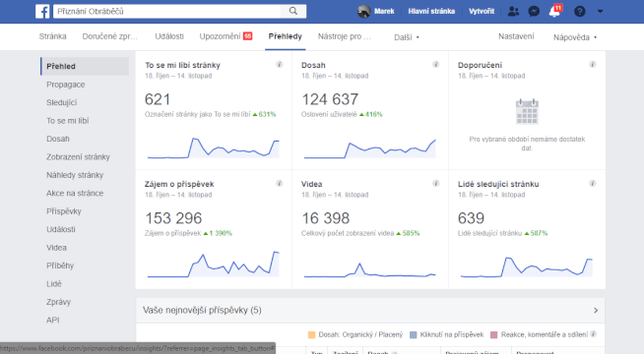Click the search magnifier button

292,11
